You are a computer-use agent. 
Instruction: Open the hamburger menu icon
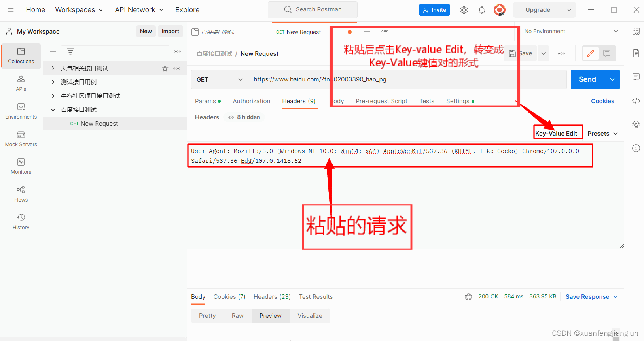tap(11, 10)
